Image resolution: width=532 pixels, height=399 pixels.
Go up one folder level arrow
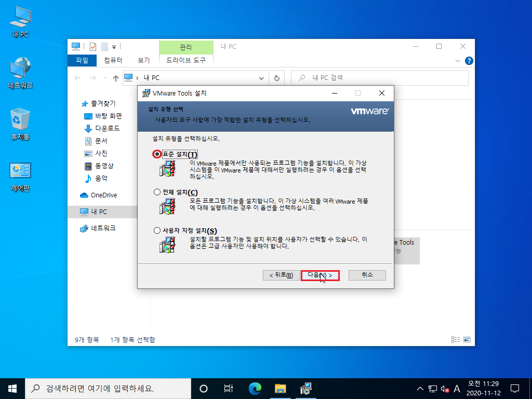pos(116,78)
